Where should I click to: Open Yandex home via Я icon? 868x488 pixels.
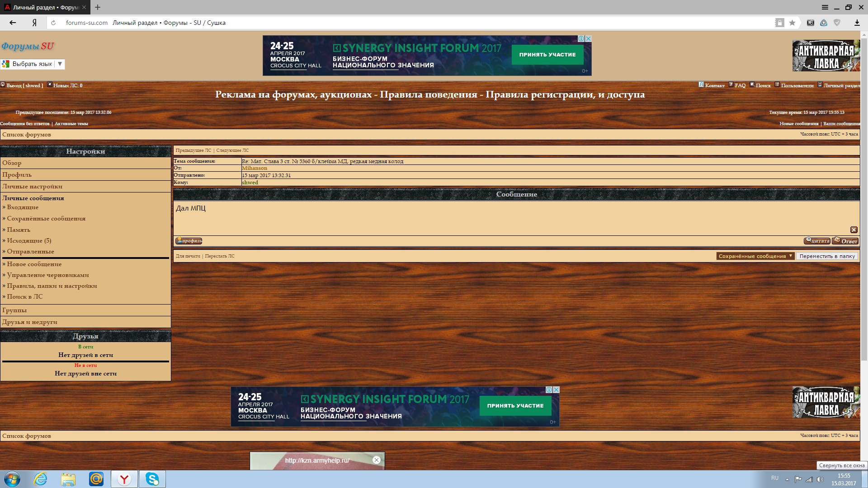(34, 23)
